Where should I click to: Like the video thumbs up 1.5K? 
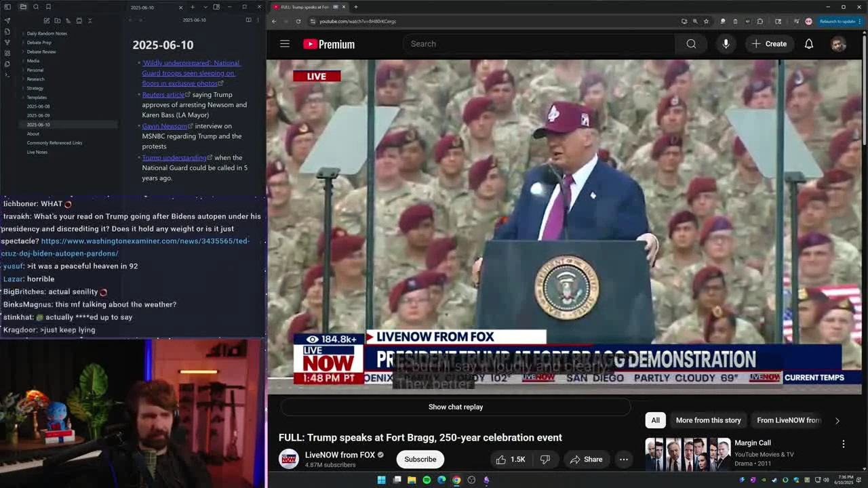511,459
